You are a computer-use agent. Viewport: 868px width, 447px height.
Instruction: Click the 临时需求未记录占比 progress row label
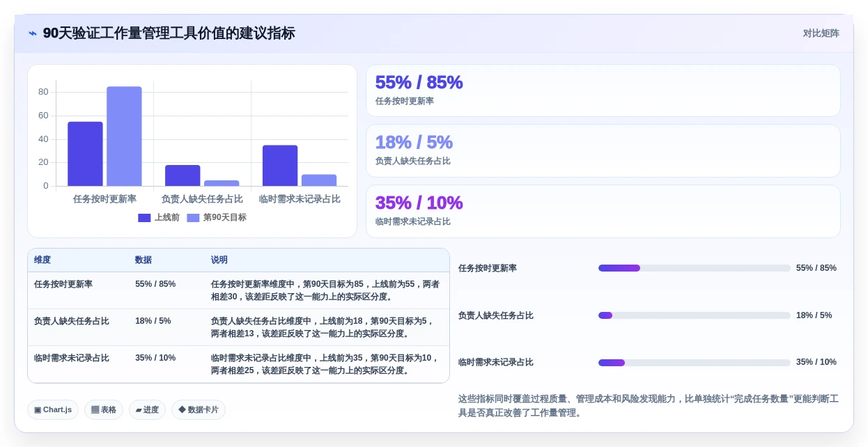click(x=496, y=362)
